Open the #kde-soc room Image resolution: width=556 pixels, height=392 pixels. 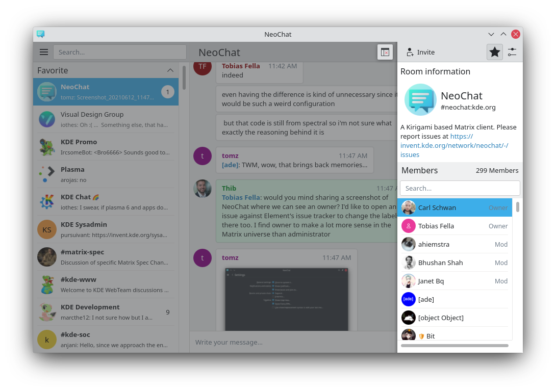(x=106, y=339)
